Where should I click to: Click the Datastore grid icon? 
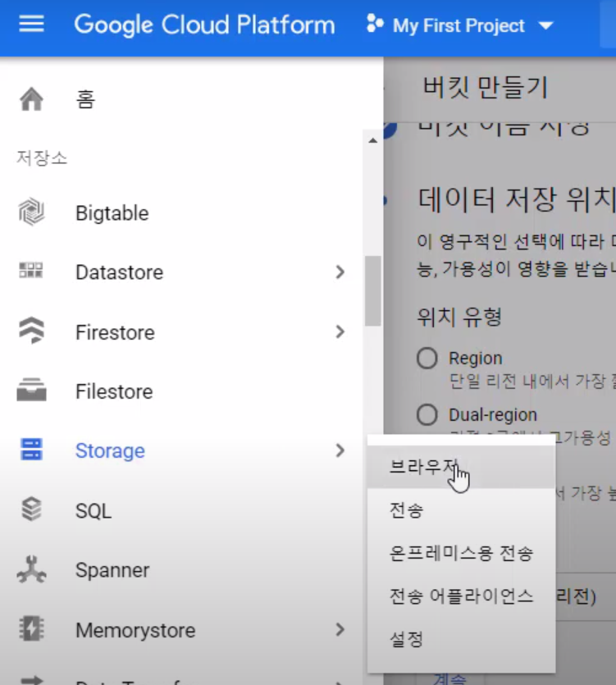[31, 271]
